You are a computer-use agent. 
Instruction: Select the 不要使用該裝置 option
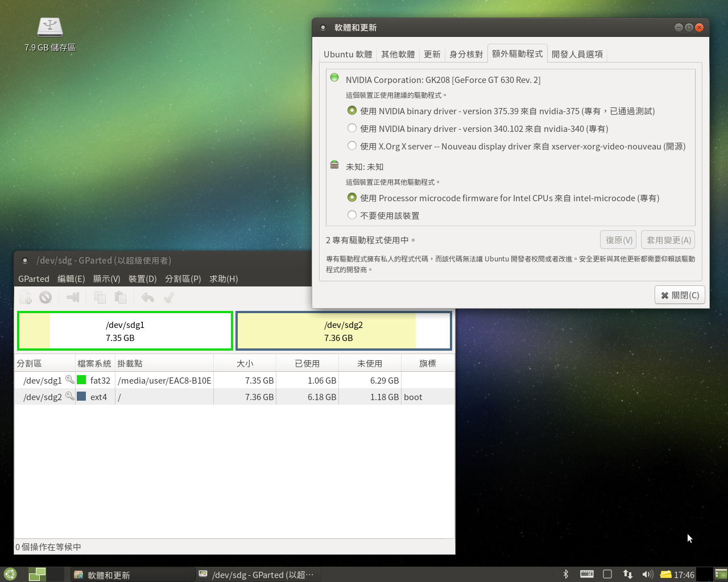click(x=383, y=215)
